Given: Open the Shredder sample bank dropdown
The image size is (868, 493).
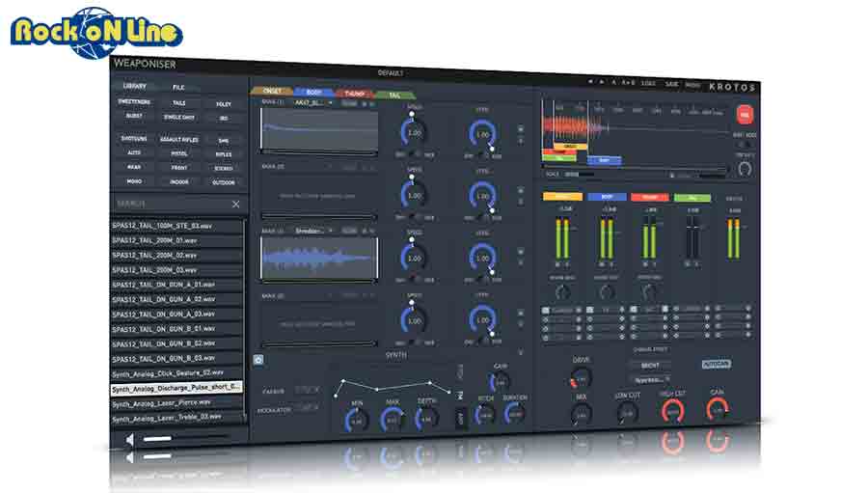Looking at the screenshot, I should click(313, 231).
